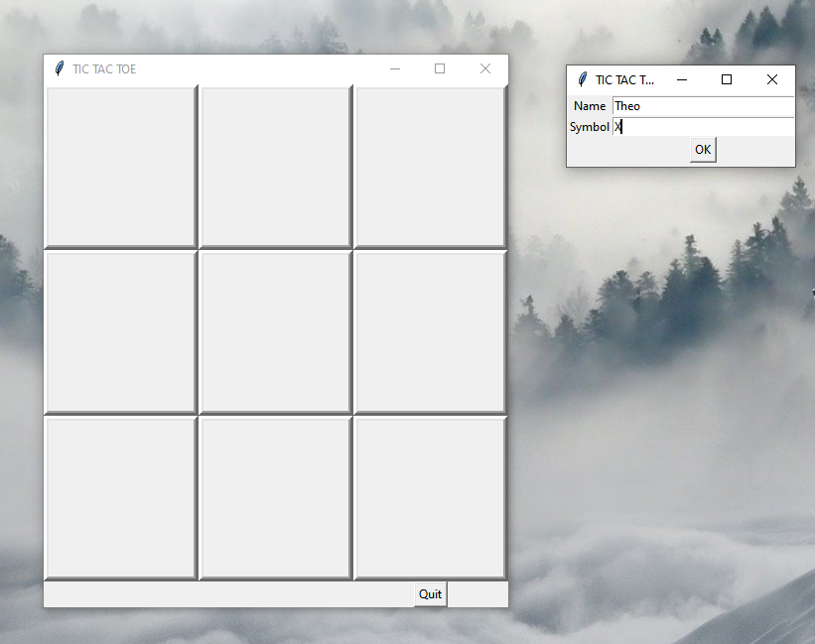Focus the Name field containing Theo
The height and width of the screenshot is (644, 815).
pyautogui.click(x=703, y=106)
